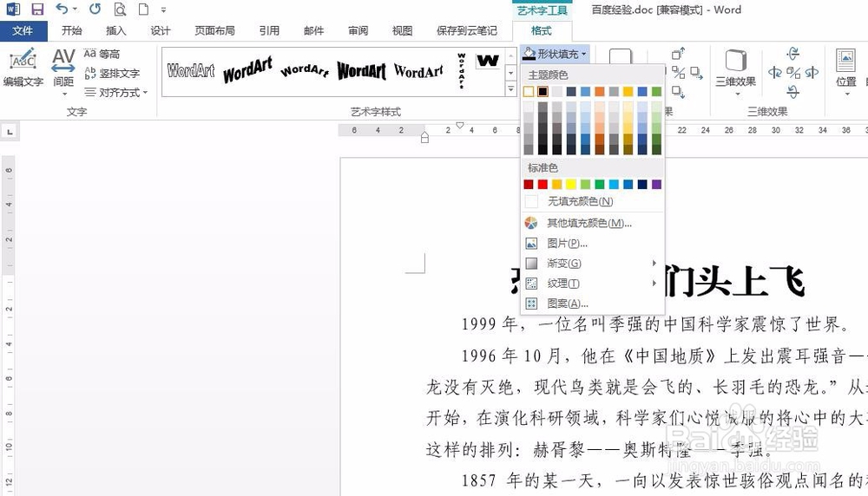The width and height of the screenshot is (868, 496).
Task: Click the Redo/Repeat icon
Action: 95,9
